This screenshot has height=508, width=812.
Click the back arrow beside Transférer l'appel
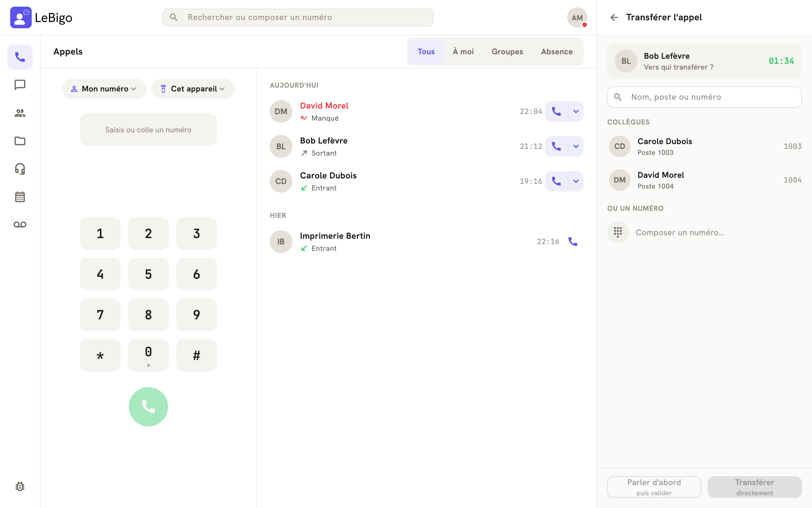pos(614,17)
